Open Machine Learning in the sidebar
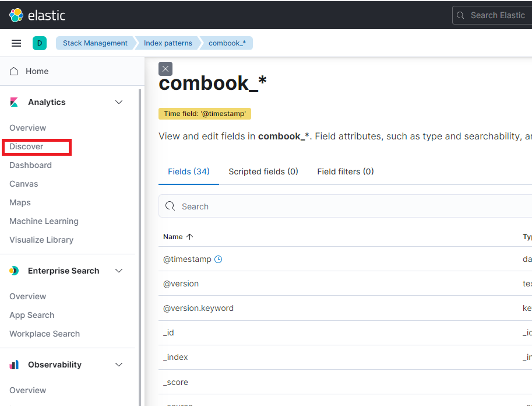 tap(44, 221)
